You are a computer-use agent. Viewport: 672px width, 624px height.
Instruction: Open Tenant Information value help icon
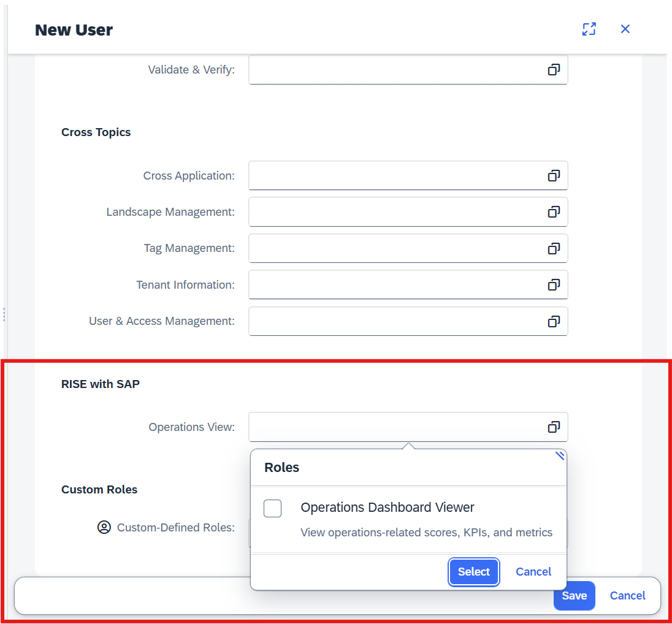554,285
